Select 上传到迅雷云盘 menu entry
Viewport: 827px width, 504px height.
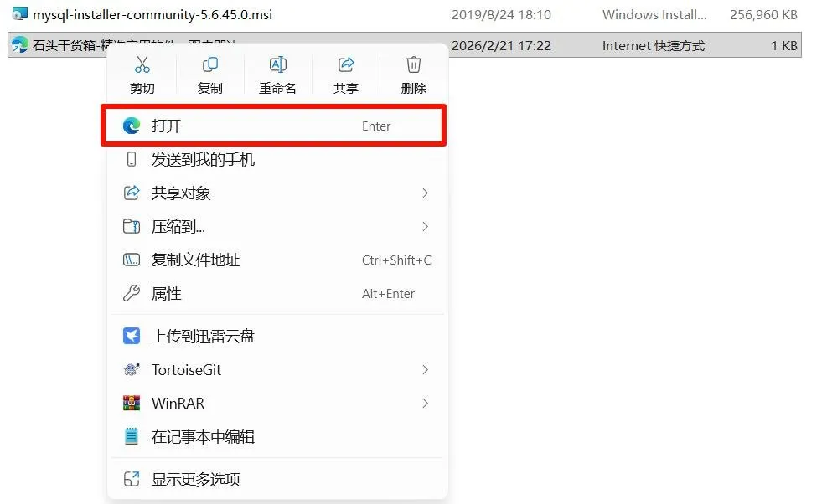[x=277, y=336]
